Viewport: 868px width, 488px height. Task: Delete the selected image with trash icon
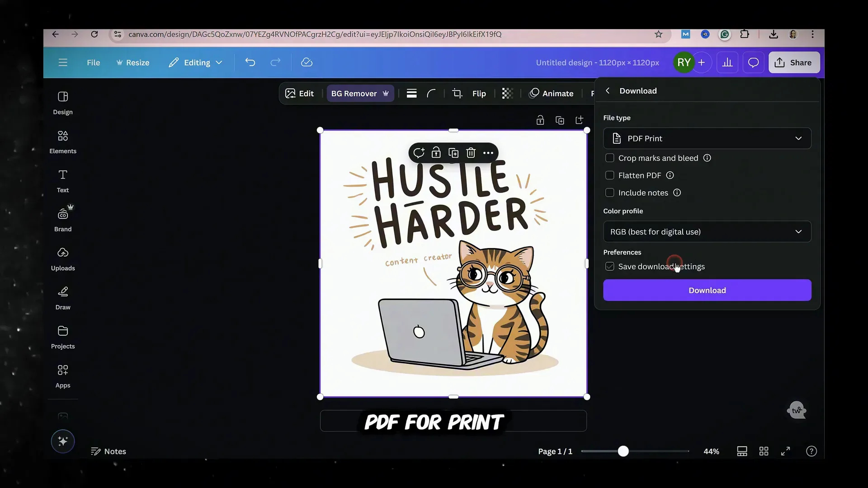click(x=471, y=153)
